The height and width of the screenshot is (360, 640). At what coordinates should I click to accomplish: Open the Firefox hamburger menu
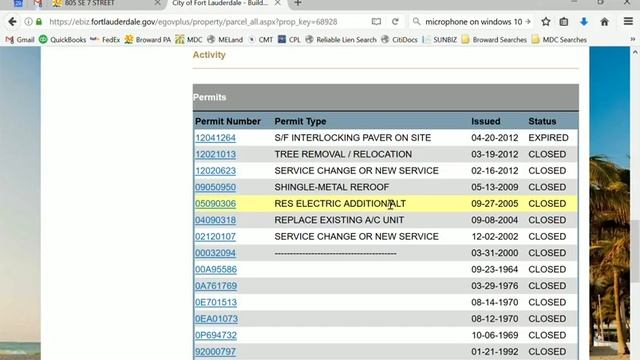[628, 21]
